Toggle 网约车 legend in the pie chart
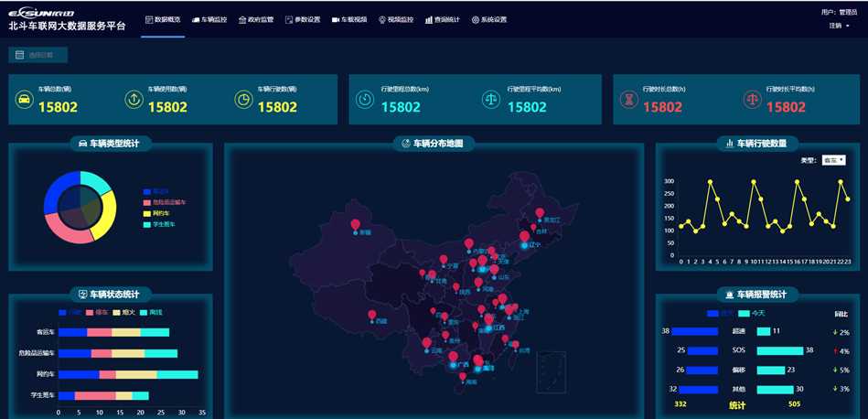 (x=155, y=214)
